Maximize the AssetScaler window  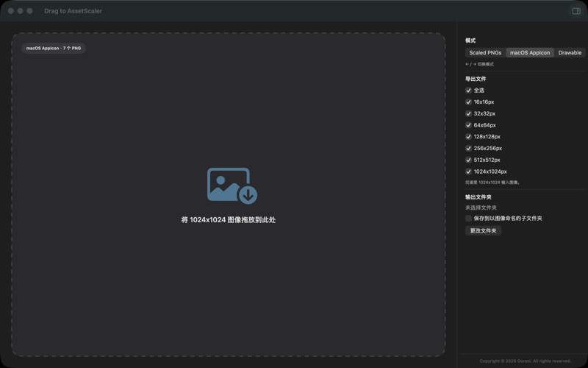29,11
